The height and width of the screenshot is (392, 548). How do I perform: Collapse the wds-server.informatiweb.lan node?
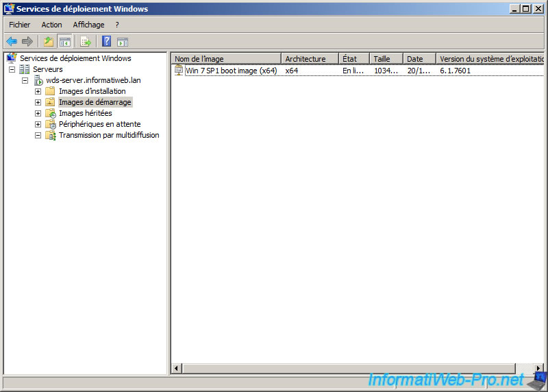(x=25, y=80)
